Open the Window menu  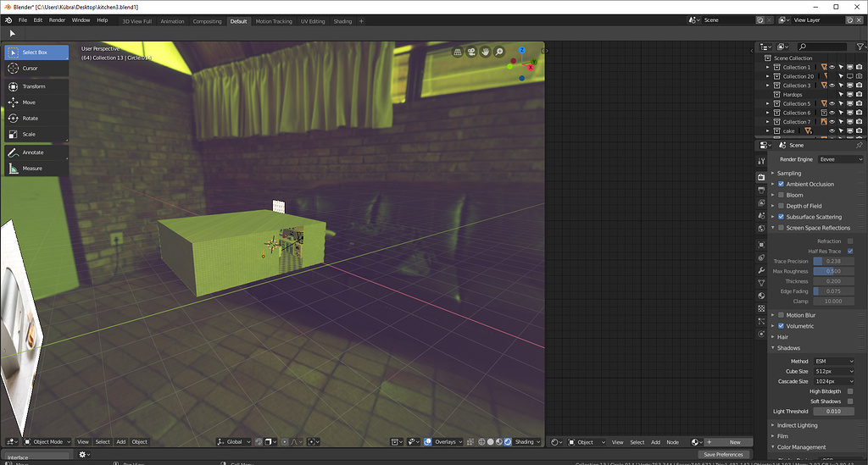point(81,20)
